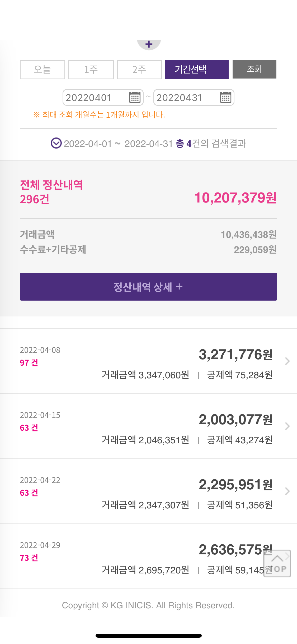This screenshot has height=644, width=297.
Task: Select the 오늘 period filter
Action: click(x=42, y=70)
